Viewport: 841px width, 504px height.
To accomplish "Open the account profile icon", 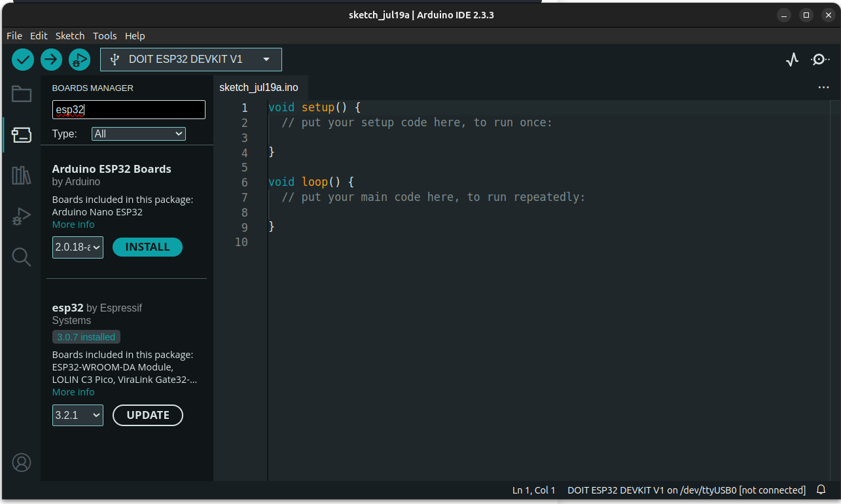I will (x=22, y=462).
